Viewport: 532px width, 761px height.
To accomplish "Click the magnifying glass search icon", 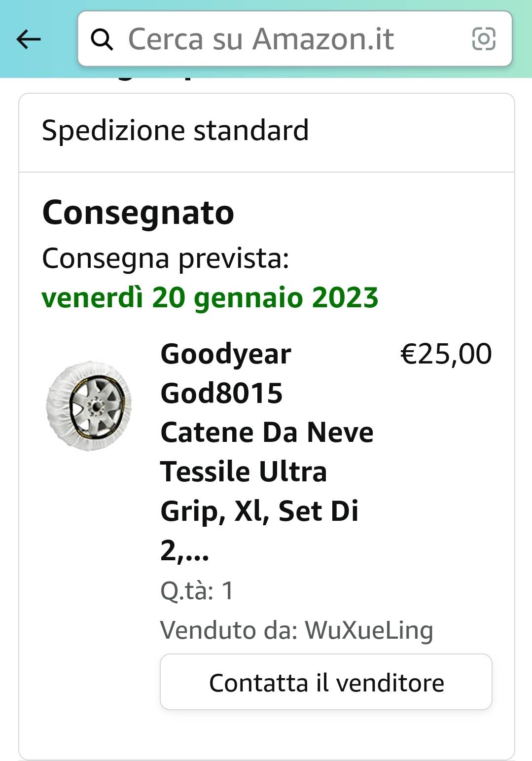I will tap(102, 39).
